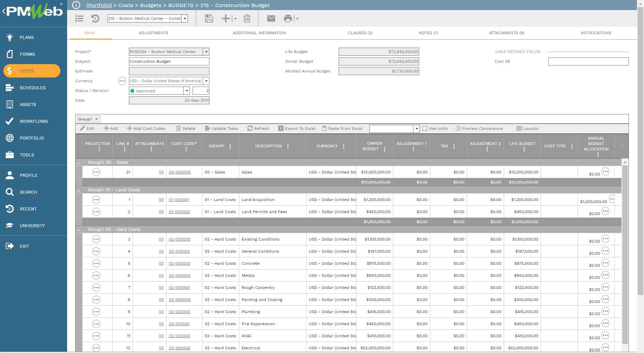Screen dimensions: 644x353
Task: Open attachments link (0) for Plumbing row
Action: pyautogui.click(x=161, y=312)
